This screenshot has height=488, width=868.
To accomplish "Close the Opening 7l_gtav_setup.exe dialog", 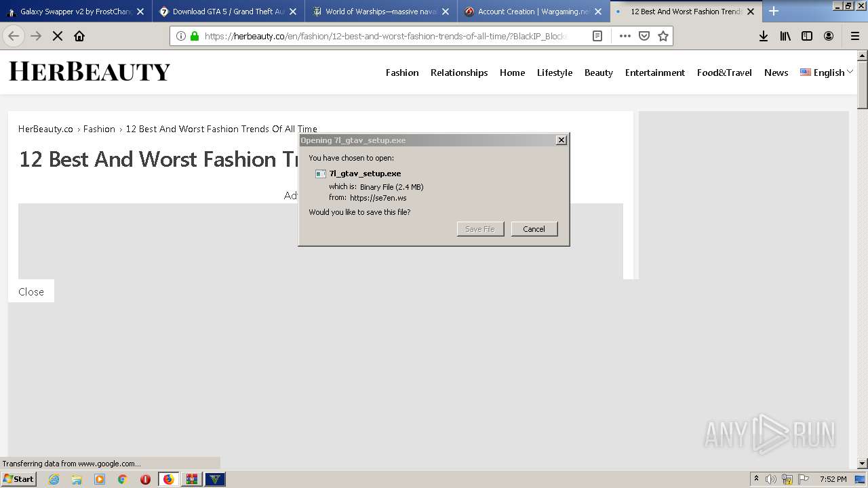I will tap(561, 140).
